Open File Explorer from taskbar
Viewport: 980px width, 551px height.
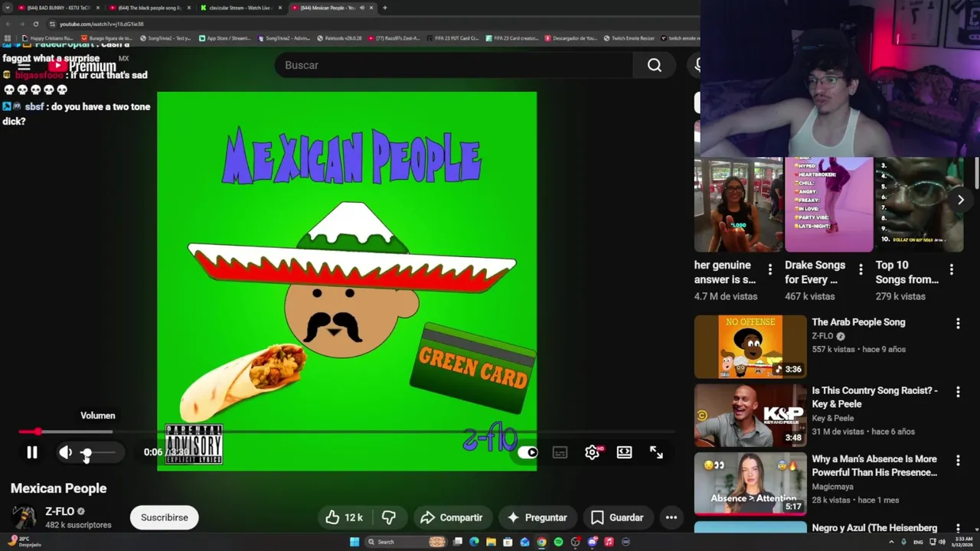491,542
